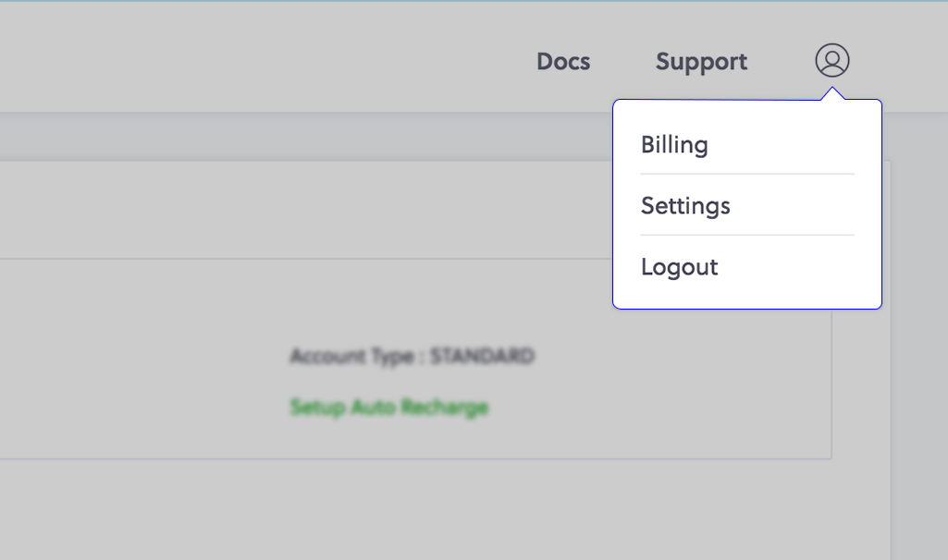Choose Logout in the profile dropdown
This screenshot has width=948, height=560.
coord(679,267)
